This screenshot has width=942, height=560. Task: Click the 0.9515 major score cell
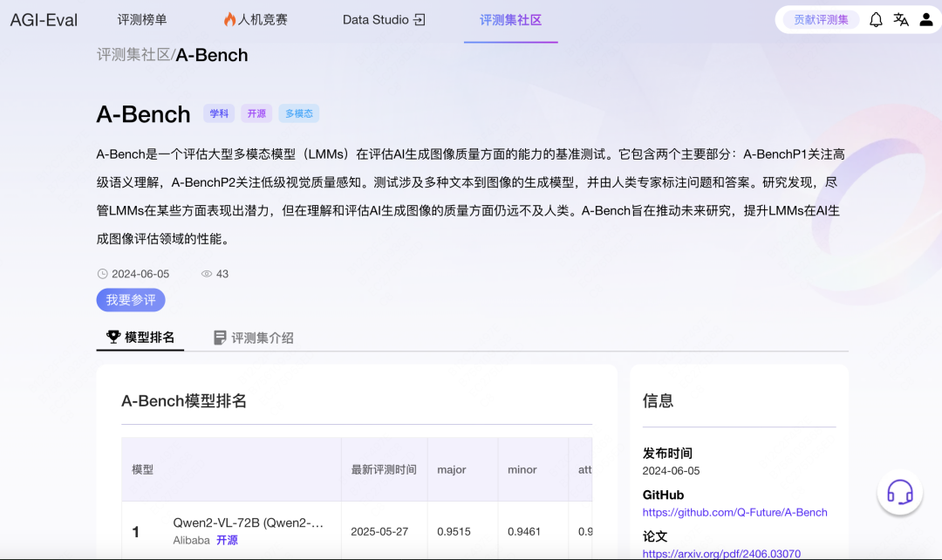click(x=454, y=532)
